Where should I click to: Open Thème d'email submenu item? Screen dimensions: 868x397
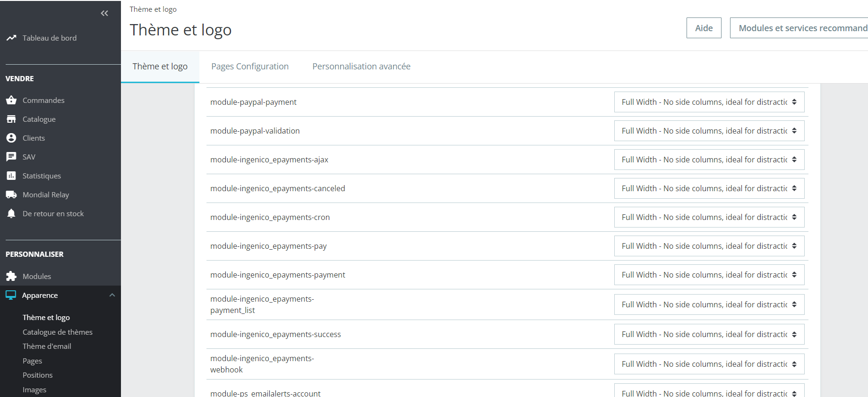click(x=47, y=346)
